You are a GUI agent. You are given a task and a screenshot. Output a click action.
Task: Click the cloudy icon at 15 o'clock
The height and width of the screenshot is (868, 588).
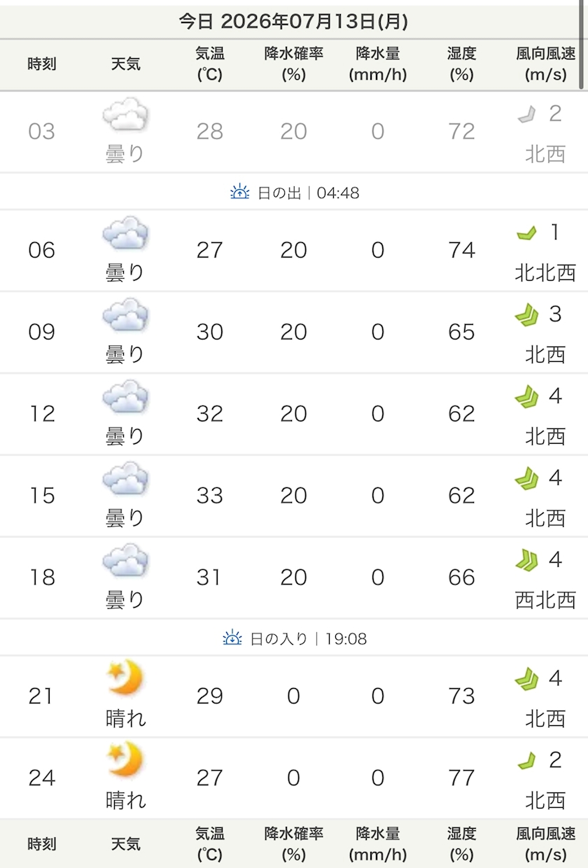(x=125, y=479)
